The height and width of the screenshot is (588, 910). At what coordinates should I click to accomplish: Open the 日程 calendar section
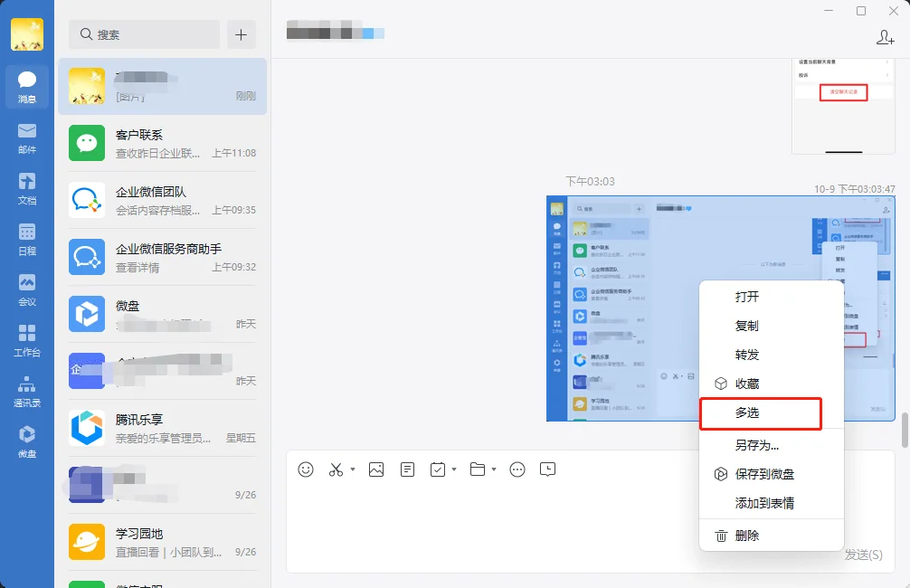pos(27,240)
